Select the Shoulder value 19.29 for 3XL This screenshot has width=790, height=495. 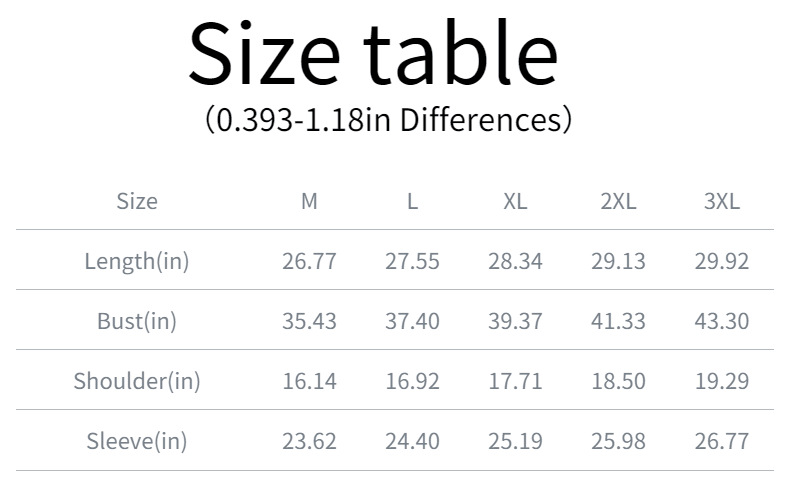click(x=722, y=381)
